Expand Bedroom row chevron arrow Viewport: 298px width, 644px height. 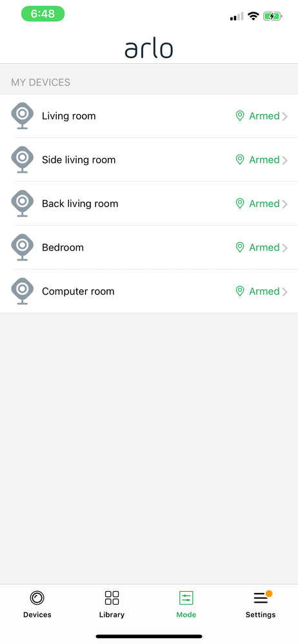pyautogui.click(x=285, y=248)
